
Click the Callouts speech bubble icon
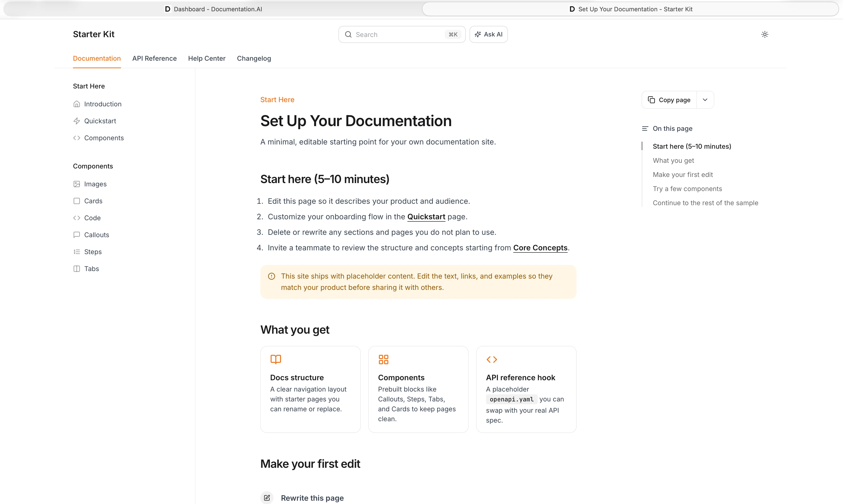(x=77, y=235)
